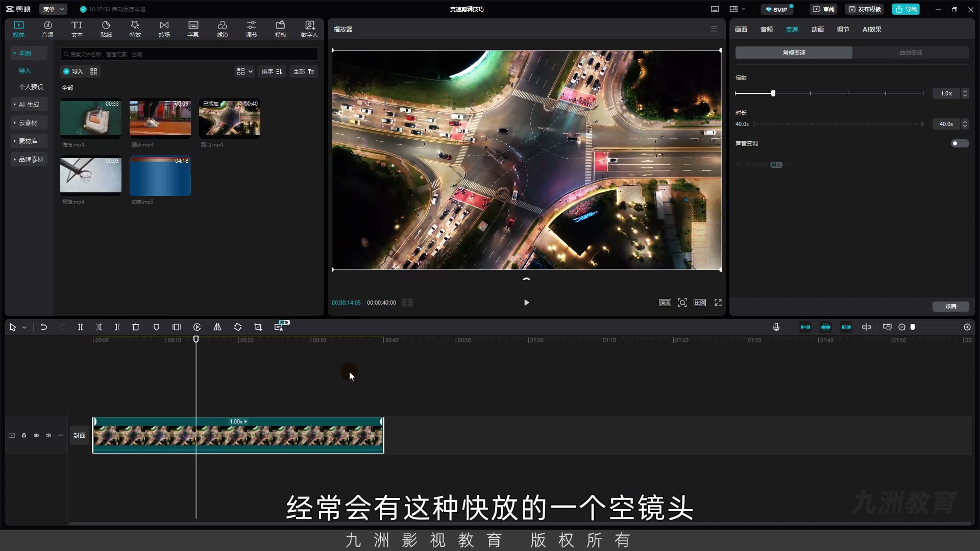Viewport: 980px width, 551px height.
Task: Switch to the AI效果 tab
Action: tap(872, 30)
